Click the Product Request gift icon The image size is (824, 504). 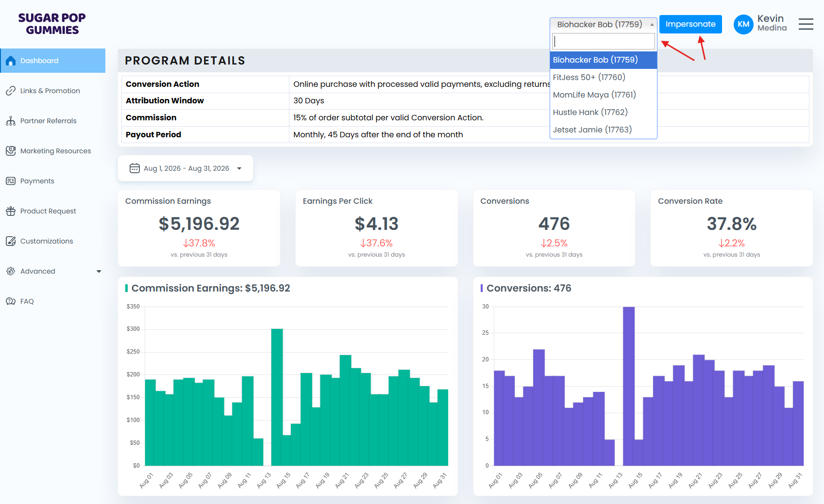(11, 211)
